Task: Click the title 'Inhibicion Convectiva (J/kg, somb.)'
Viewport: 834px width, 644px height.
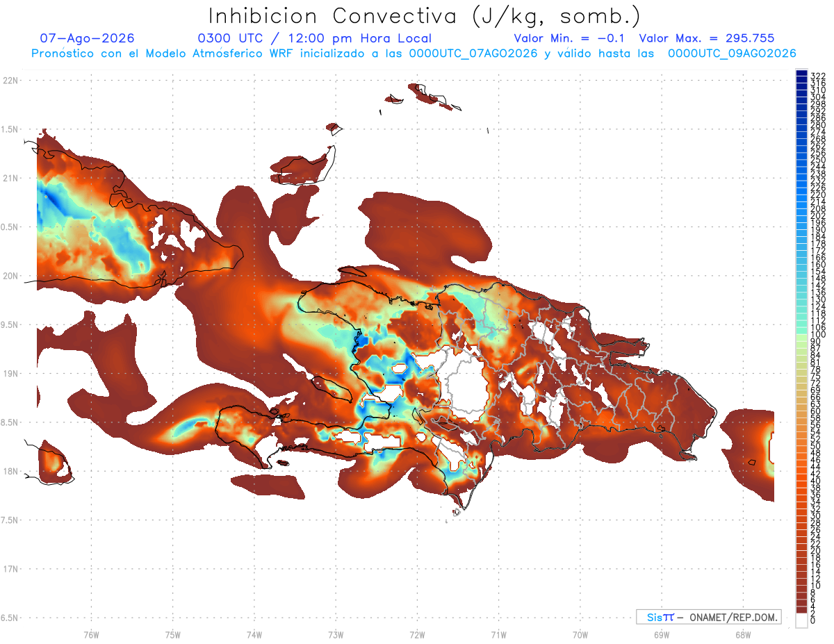Action: 425,15
